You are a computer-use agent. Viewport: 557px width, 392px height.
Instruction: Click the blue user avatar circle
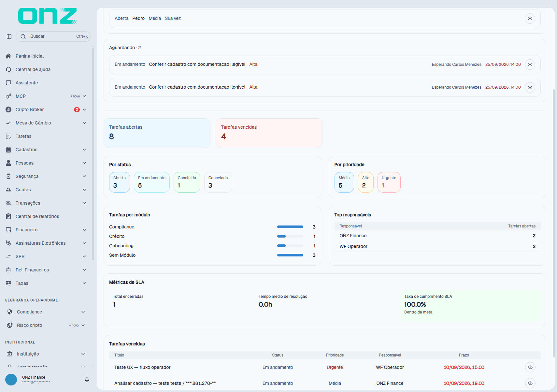(11, 380)
